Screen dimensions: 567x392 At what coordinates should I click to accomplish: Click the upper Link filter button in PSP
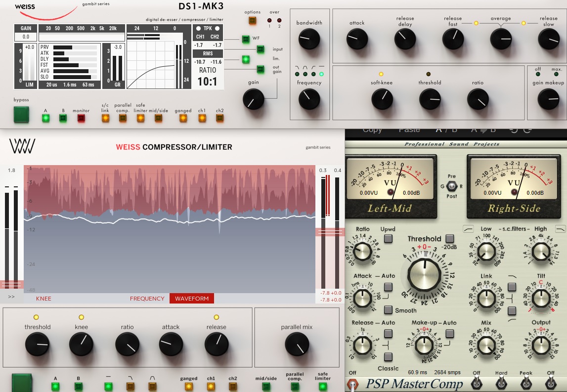[512, 287]
